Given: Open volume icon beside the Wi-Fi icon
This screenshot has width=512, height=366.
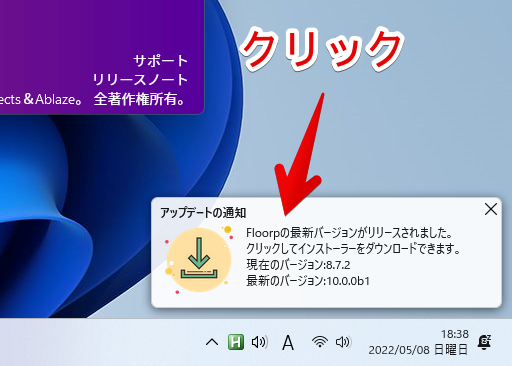Looking at the screenshot, I should pyautogui.click(x=343, y=342).
